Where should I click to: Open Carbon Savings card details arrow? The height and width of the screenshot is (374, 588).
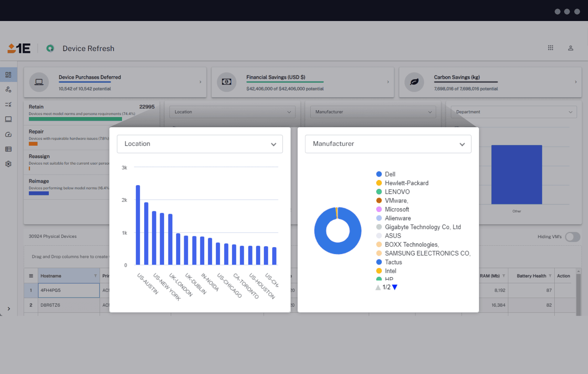[576, 82]
